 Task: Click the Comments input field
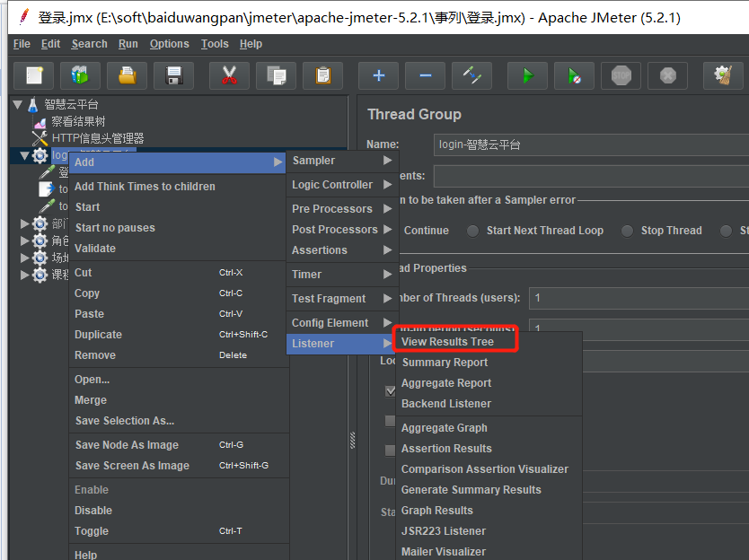(591, 176)
